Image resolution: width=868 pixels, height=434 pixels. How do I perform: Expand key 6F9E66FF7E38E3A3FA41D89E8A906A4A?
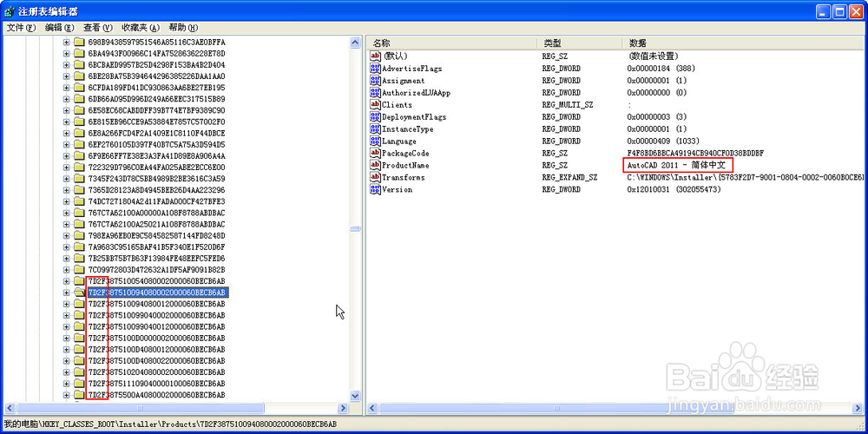[67, 156]
